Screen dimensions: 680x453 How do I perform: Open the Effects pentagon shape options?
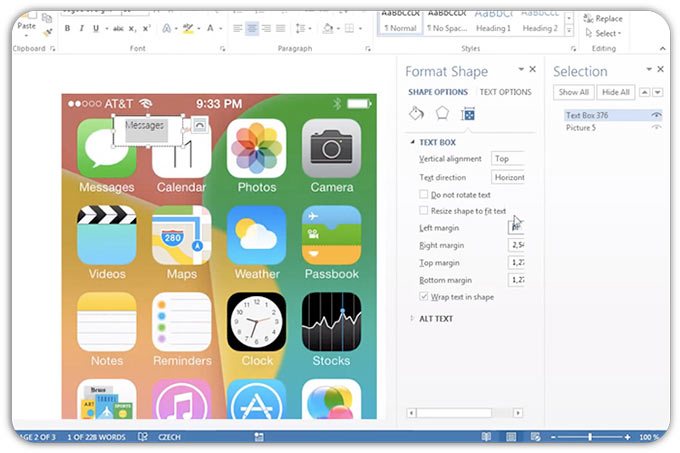coord(442,114)
